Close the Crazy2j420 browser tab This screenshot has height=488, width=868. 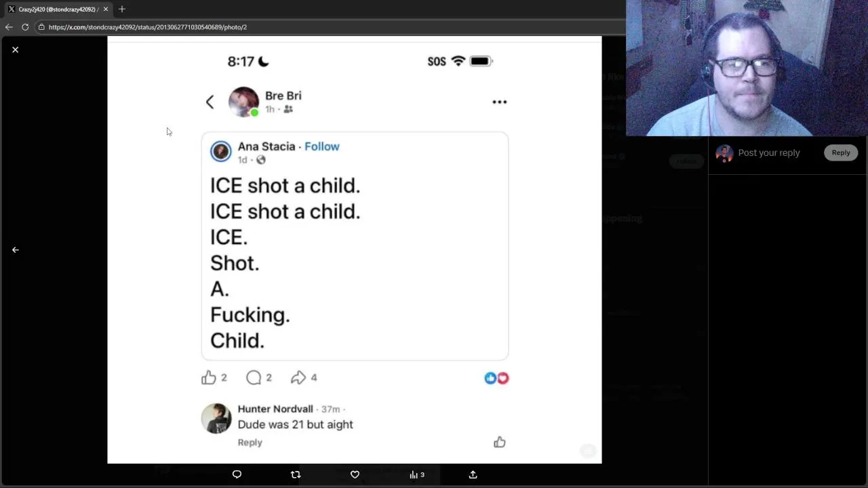pos(106,9)
